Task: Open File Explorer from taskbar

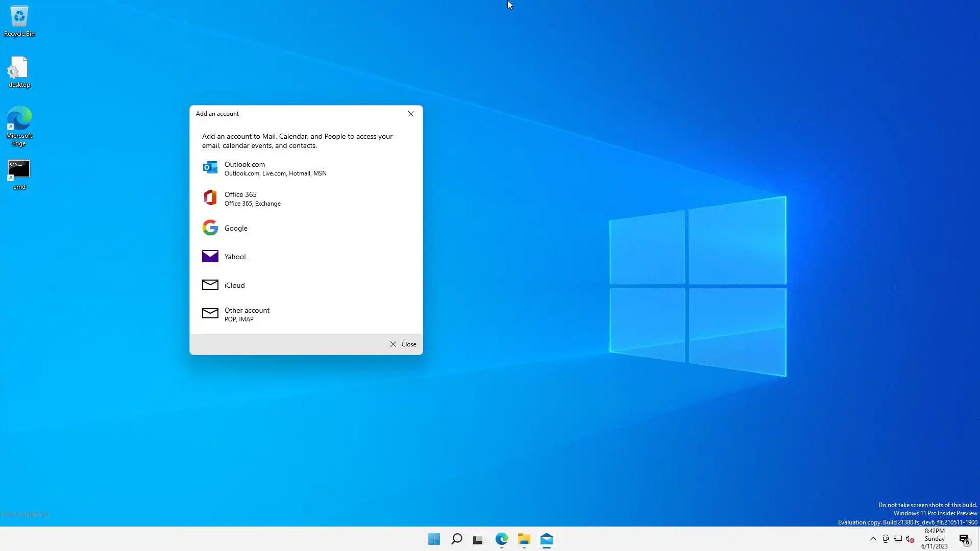Action: click(x=524, y=539)
